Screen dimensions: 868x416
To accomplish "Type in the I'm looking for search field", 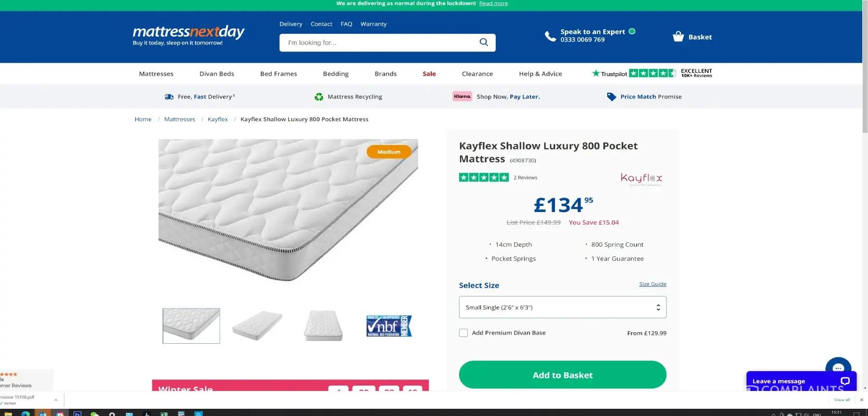I will [x=376, y=43].
